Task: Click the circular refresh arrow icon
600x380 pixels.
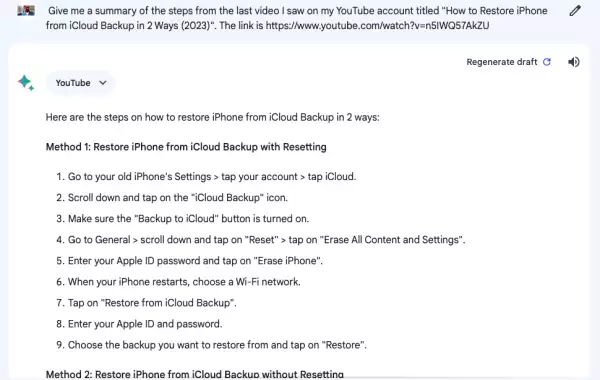Action: (547, 62)
